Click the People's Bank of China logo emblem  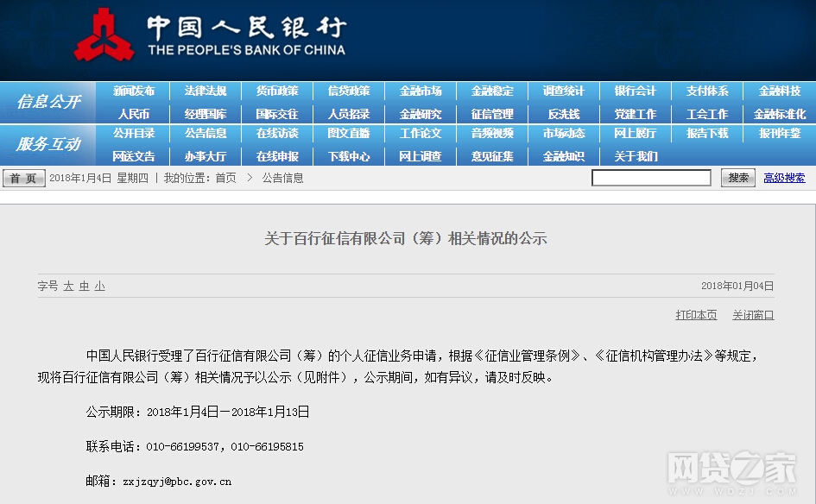[x=104, y=35]
